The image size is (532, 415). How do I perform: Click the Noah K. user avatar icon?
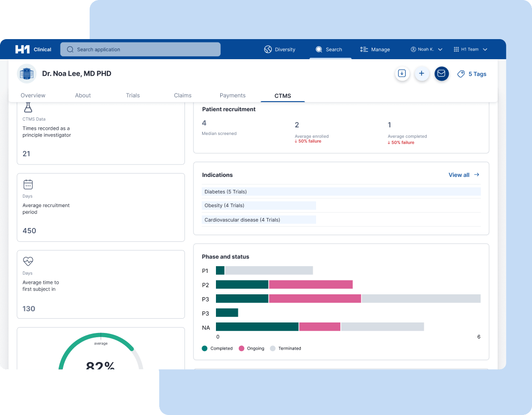[413, 50]
